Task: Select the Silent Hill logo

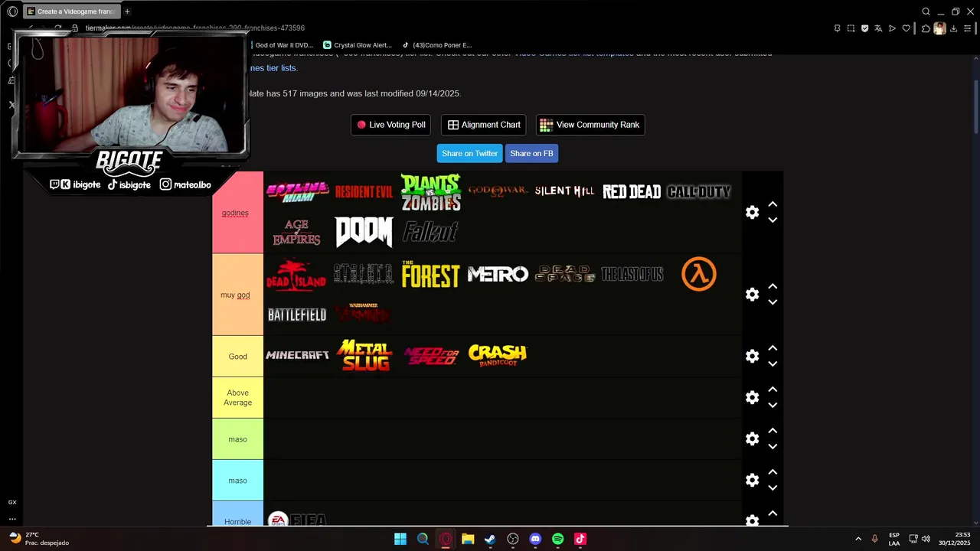Action: pos(564,191)
